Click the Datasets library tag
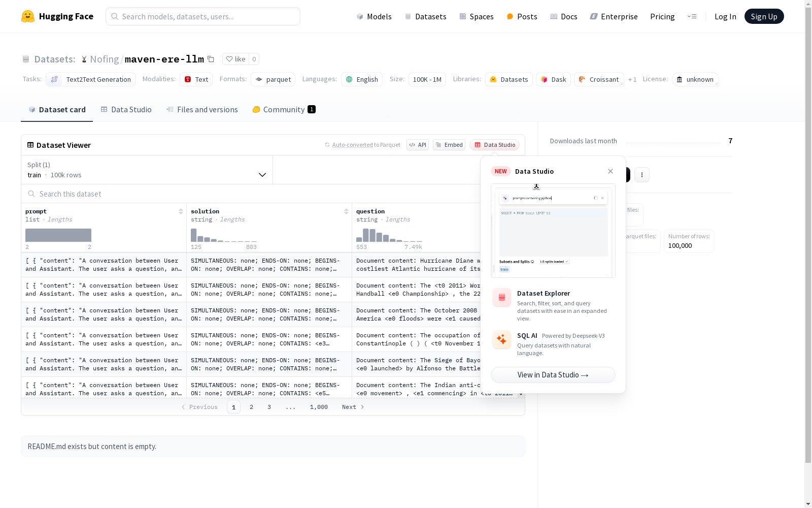The height and width of the screenshot is (508, 812). [x=509, y=79]
